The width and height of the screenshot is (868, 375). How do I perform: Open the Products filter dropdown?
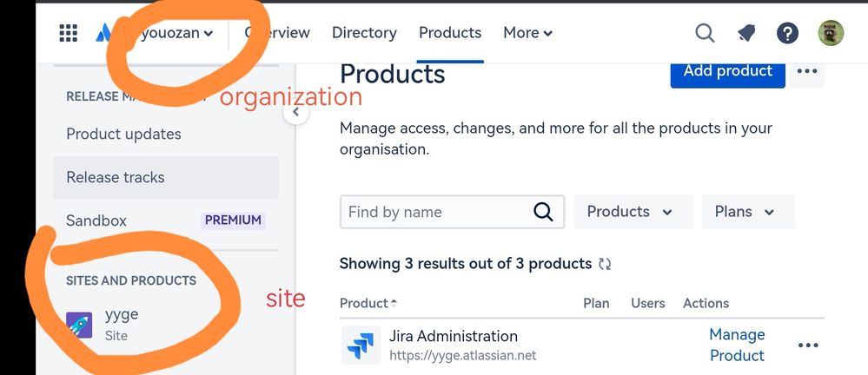[x=633, y=212]
